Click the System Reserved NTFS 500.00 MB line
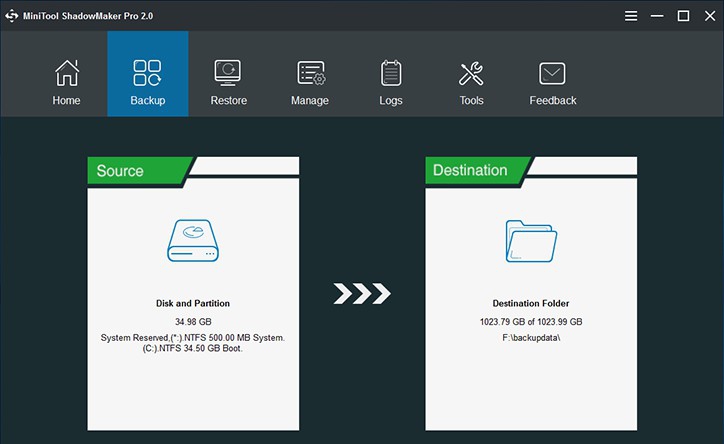This screenshot has height=444, width=724. pyautogui.click(x=193, y=338)
